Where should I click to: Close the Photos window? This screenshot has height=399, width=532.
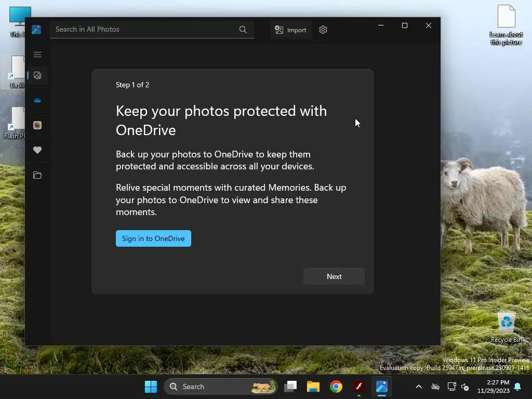(x=429, y=25)
